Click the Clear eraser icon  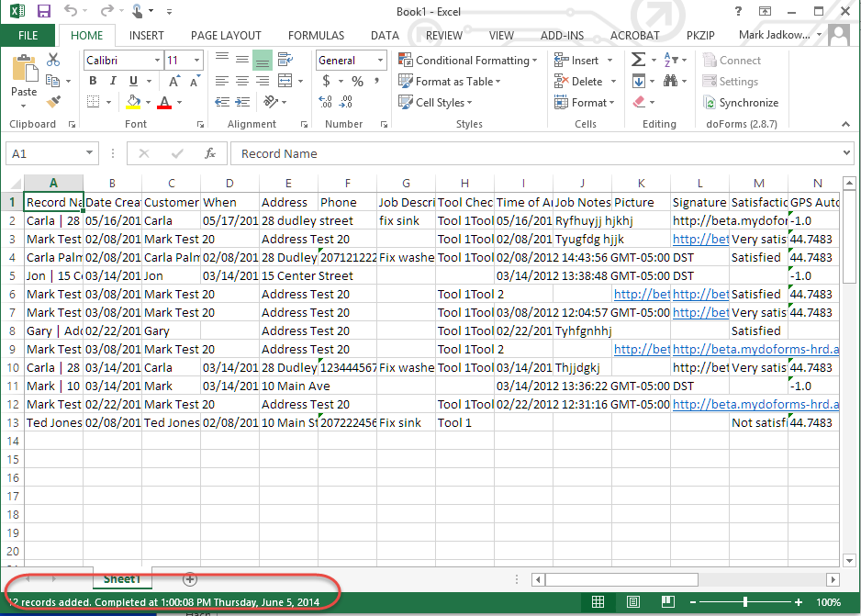pos(639,102)
